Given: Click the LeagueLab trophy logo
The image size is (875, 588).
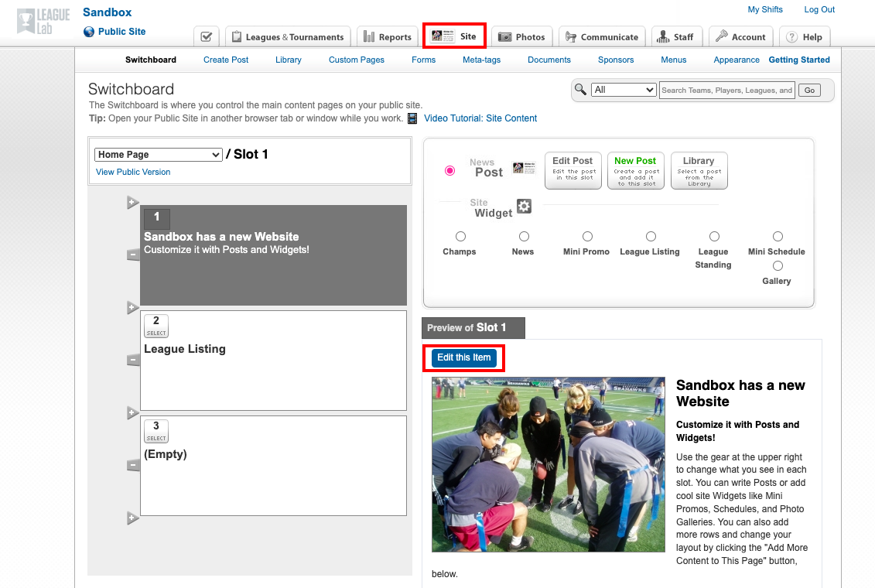Looking at the screenshot, I should (43, 22).
